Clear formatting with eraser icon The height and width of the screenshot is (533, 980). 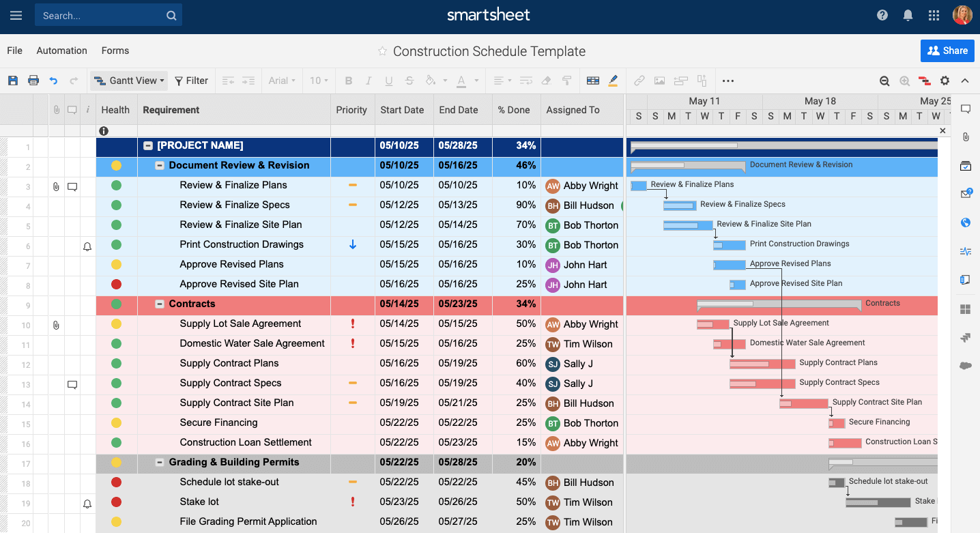(x=546, y=81)
